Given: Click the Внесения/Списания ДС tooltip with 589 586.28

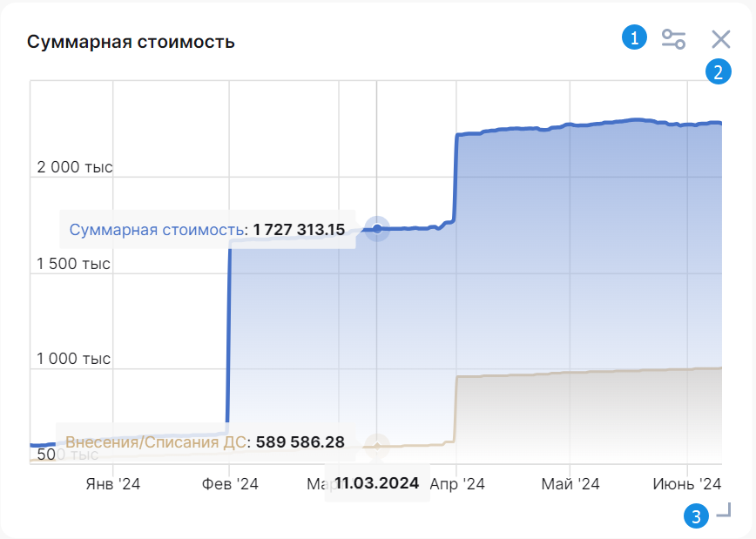Looking at the screenshot, I should coord(206,441).
